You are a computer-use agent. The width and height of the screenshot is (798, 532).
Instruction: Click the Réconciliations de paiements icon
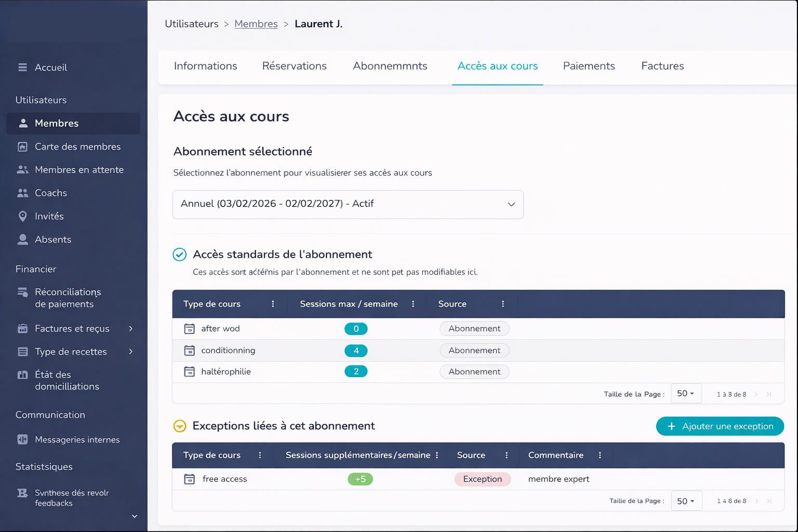(22, 292)
